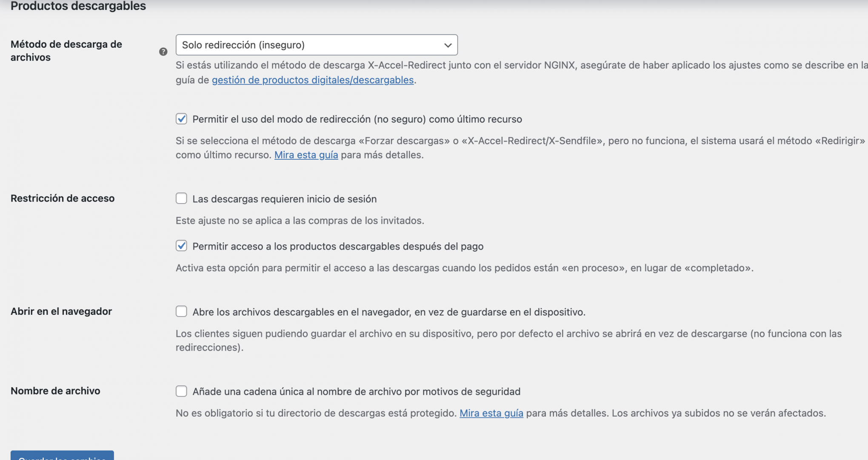Click label 'Permitir el uso del modo de redirección'
This screenshot has width=868, height=460.
click(357, 119)
